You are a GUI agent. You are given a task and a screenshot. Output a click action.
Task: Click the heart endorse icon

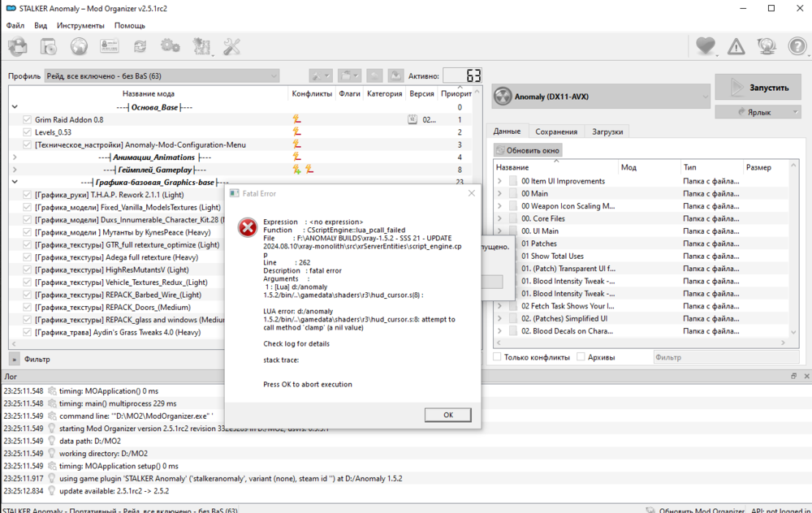705,46
